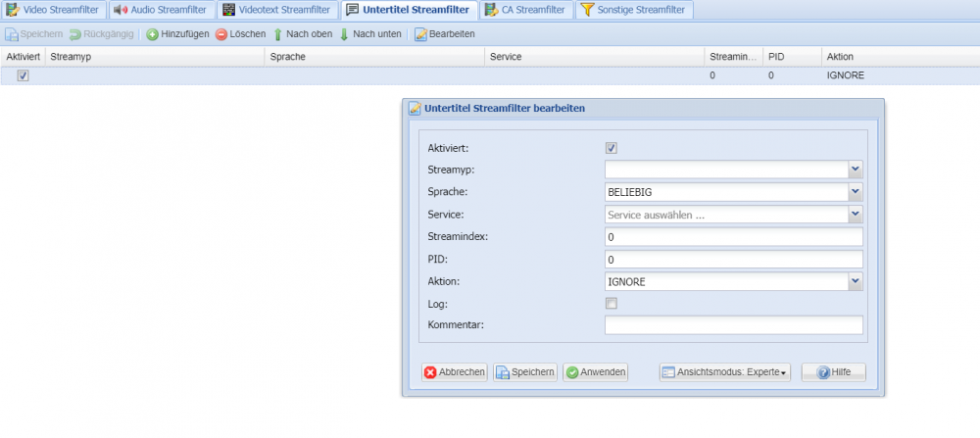Open the Ansichtsmodus: Experte menu
This screenshot has width=980, height=438.
[724, 372]
